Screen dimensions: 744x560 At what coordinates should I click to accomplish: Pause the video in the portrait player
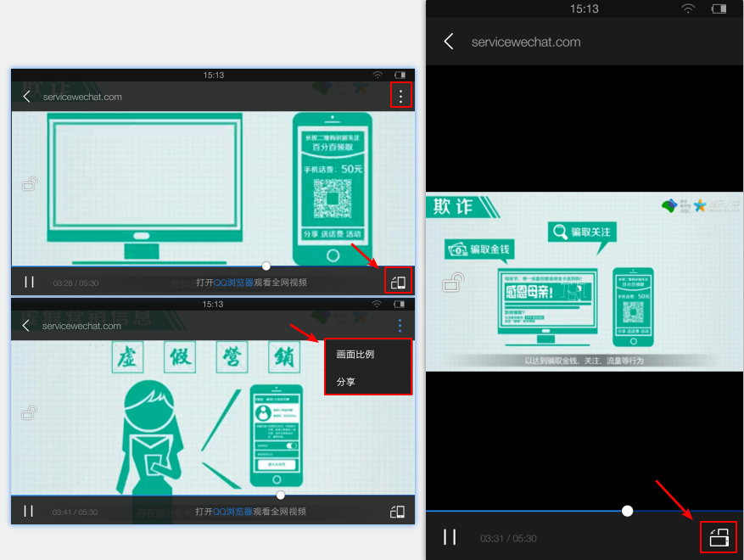click(x=450, y=537)
